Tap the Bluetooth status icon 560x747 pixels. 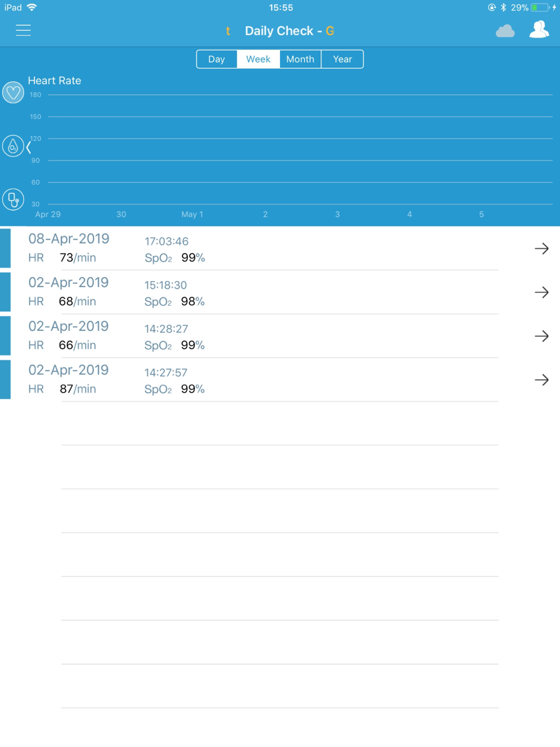pos(503,7)
